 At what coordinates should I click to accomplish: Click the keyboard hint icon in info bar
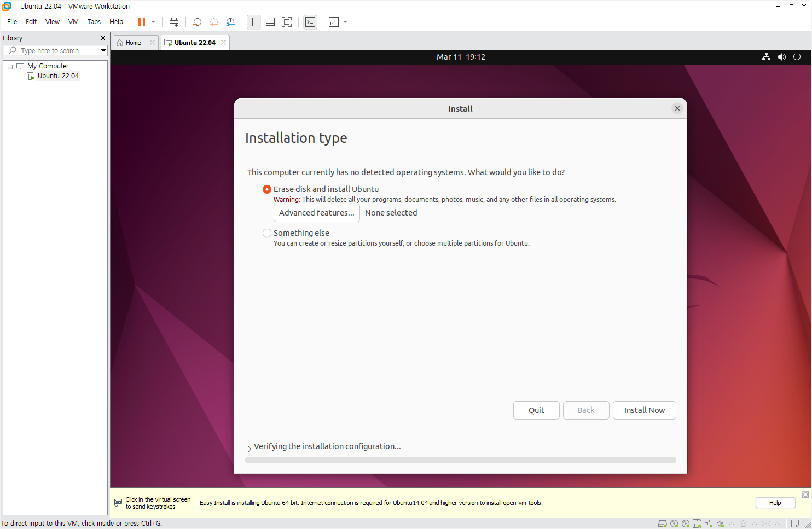pos(118,503)
